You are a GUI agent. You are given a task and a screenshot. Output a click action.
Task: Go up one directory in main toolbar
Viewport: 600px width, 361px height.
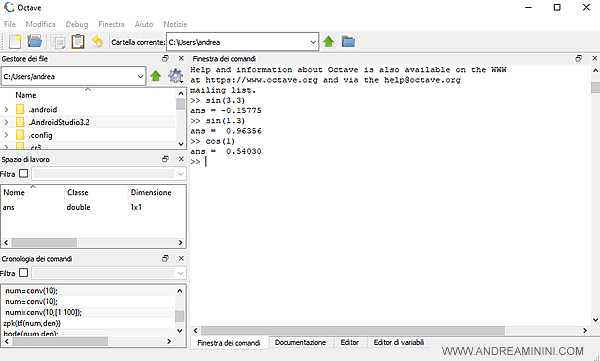point(328,41)
